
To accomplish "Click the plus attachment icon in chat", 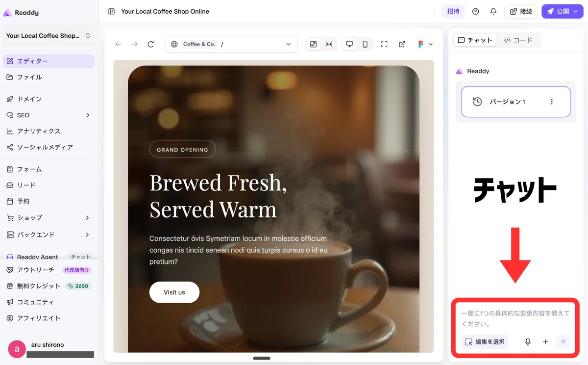I will tap(545, 342).
